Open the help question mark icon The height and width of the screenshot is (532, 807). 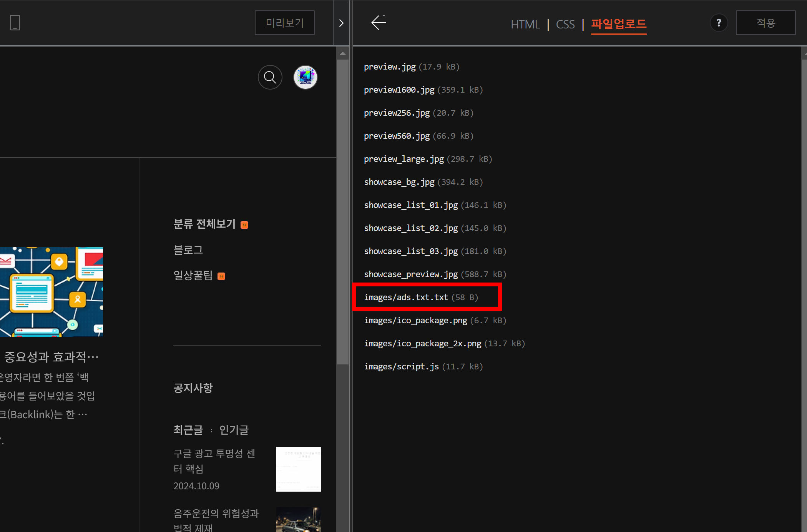pos(719,23)
